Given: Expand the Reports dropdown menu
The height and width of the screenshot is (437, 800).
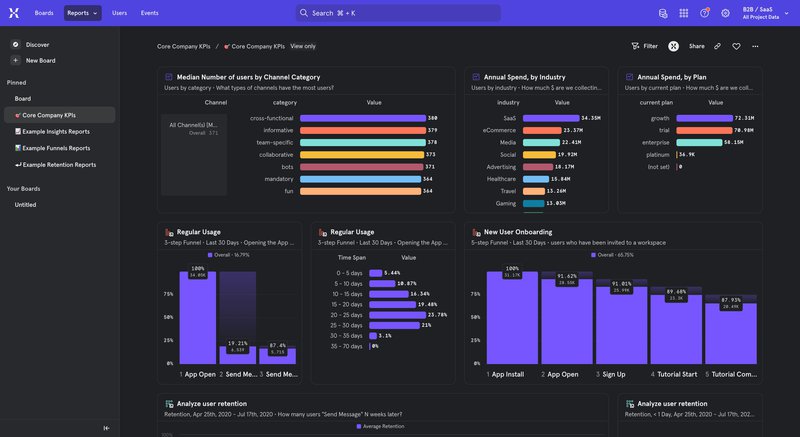Looking at the screenshot, I should pos(82,13).
